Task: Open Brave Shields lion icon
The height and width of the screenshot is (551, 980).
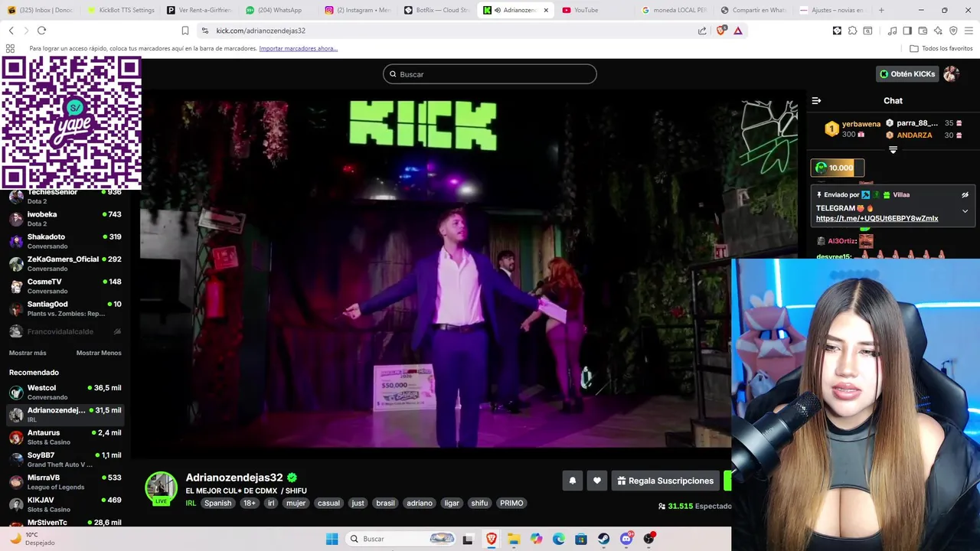Action: [720, 31]
